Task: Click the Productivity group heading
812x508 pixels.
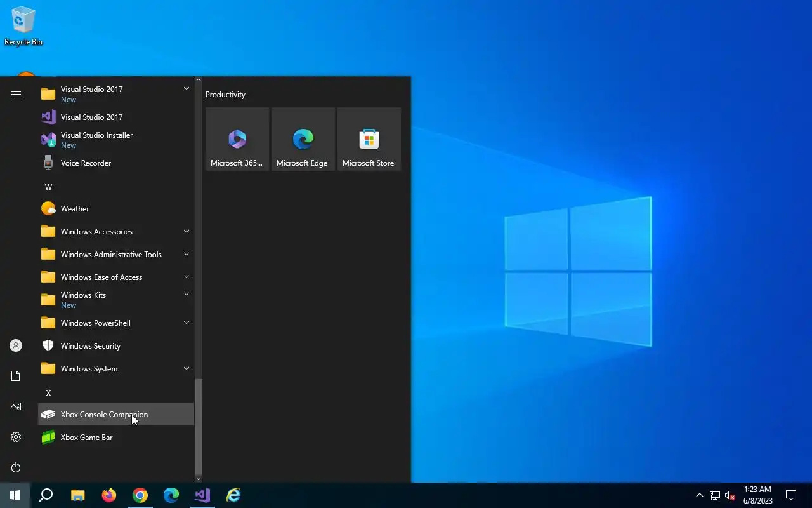Action: tap(225, 95)
